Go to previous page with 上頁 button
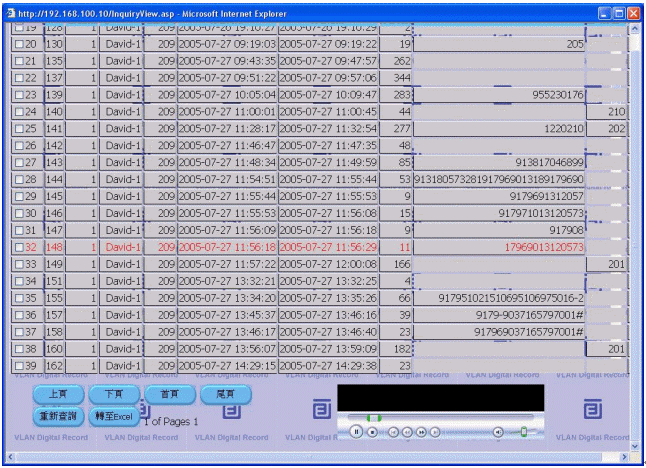The width and height of the screenshot is (646, 468). (x=58, y=395)
